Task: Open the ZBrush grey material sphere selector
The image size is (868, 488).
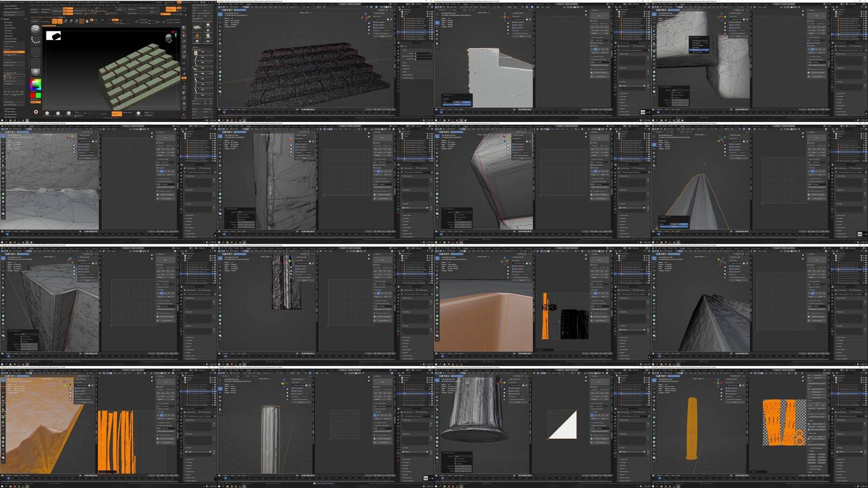Action: tap(35, 72)
